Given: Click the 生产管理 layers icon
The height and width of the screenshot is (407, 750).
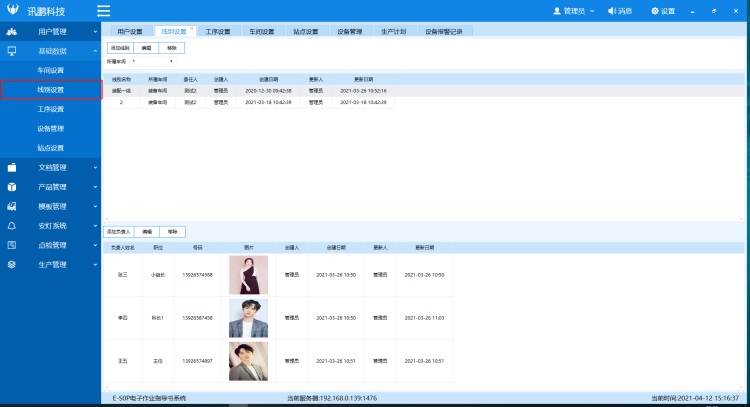Looking at the screenshot, I should coord(12,265).
